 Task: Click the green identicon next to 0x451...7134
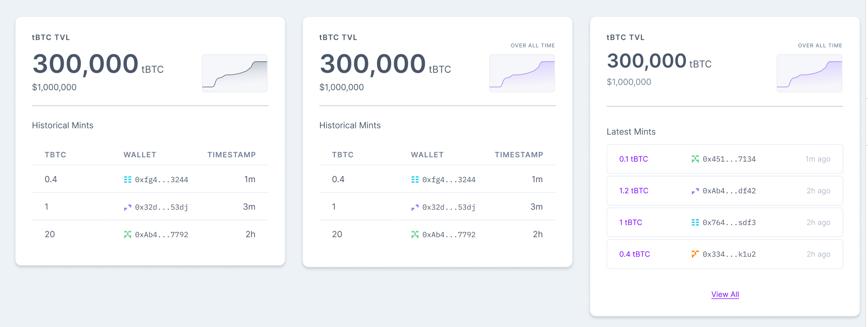pyautogui.click(x=696, y=159)
